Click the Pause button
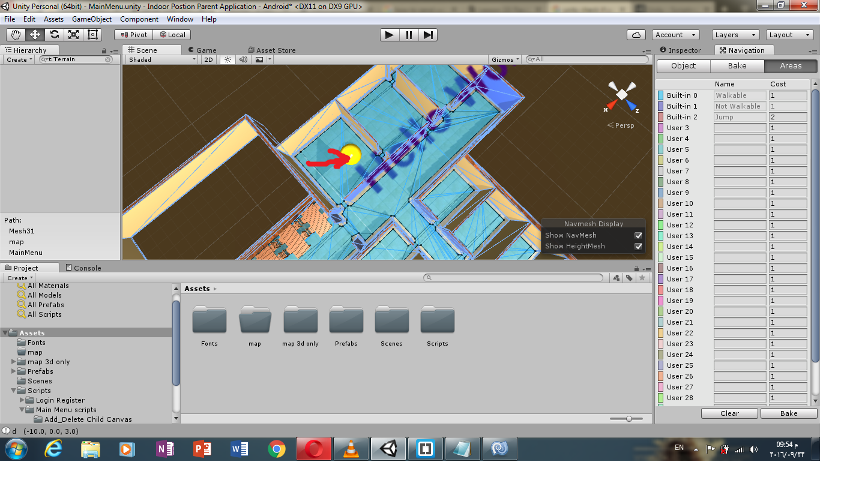Viewport: 850px width, 504px height. (x=409, y=35)
